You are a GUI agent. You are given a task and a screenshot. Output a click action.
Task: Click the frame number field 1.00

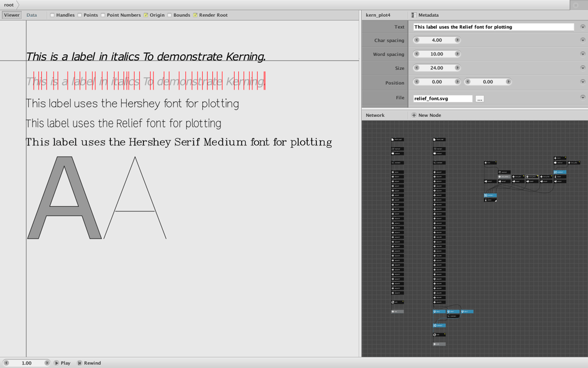(26, 363)
